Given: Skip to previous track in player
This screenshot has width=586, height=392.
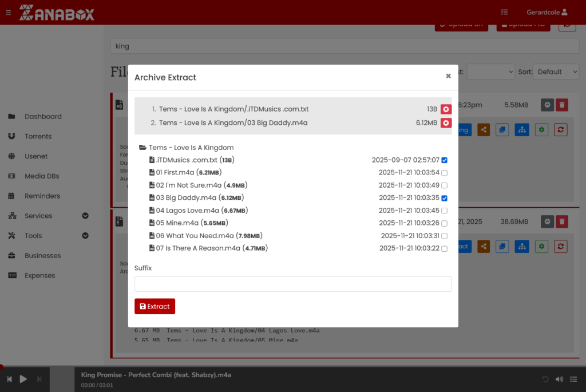Looking at the screenshot, I should (10, 379).
